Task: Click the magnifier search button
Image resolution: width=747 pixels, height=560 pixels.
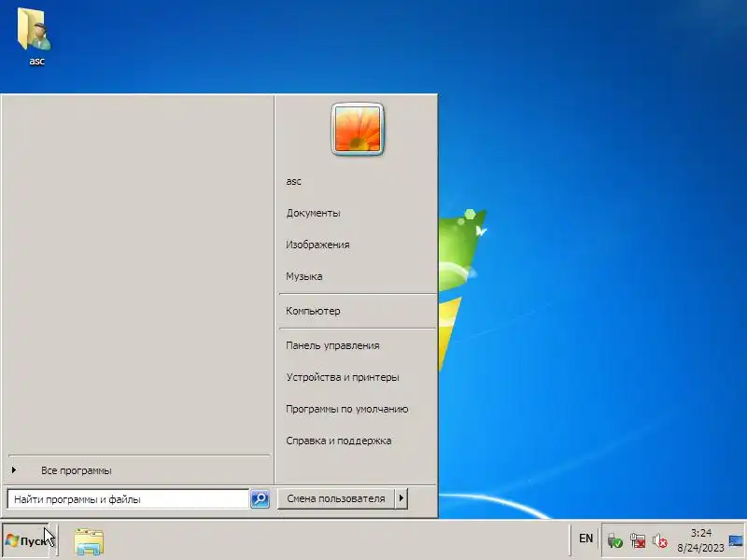Action: [260, 499]
